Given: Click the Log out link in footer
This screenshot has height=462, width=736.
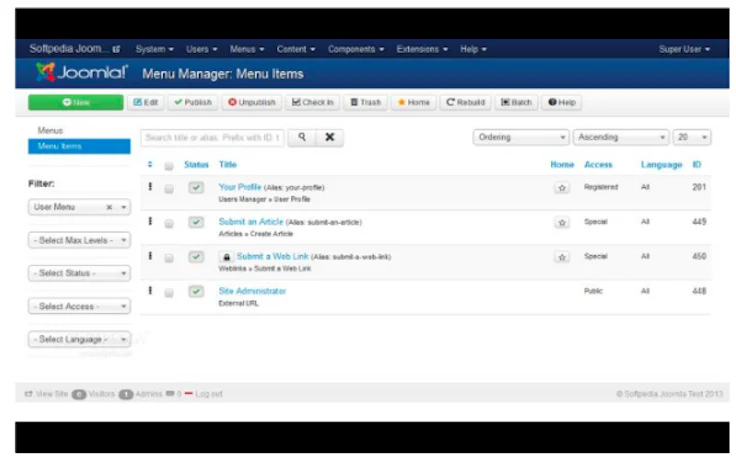Looking at the screenshot, I should click(209, 394).
